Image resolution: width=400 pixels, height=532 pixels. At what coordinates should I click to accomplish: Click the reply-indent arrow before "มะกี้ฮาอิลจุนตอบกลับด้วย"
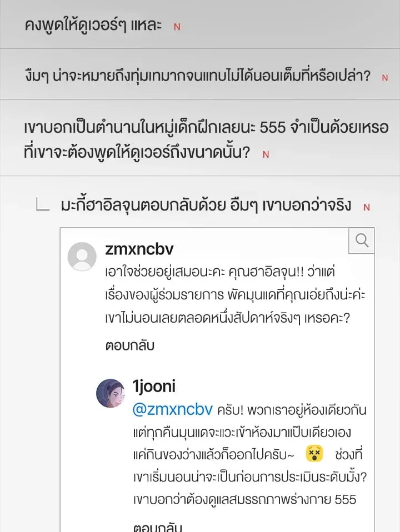tap(43, 205)
